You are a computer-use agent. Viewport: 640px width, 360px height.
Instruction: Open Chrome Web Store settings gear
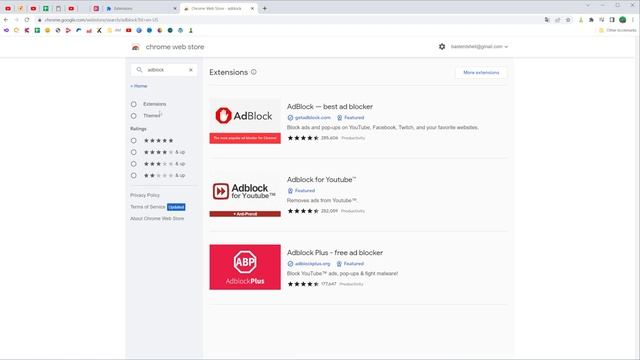pos(442,47)
